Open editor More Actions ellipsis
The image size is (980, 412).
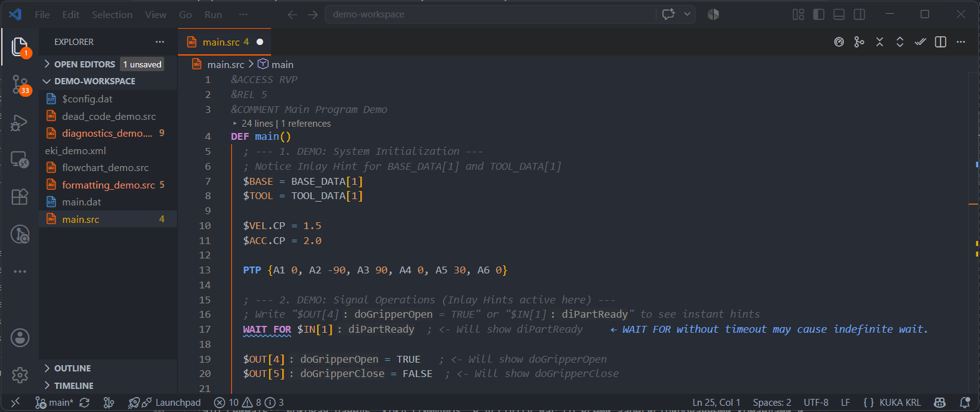point(961,42)
